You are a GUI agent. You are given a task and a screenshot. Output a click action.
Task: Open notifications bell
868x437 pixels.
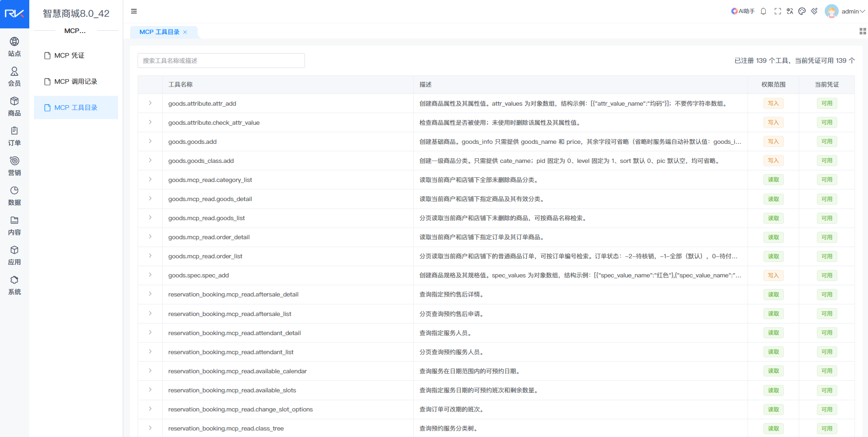coord(763,11)
